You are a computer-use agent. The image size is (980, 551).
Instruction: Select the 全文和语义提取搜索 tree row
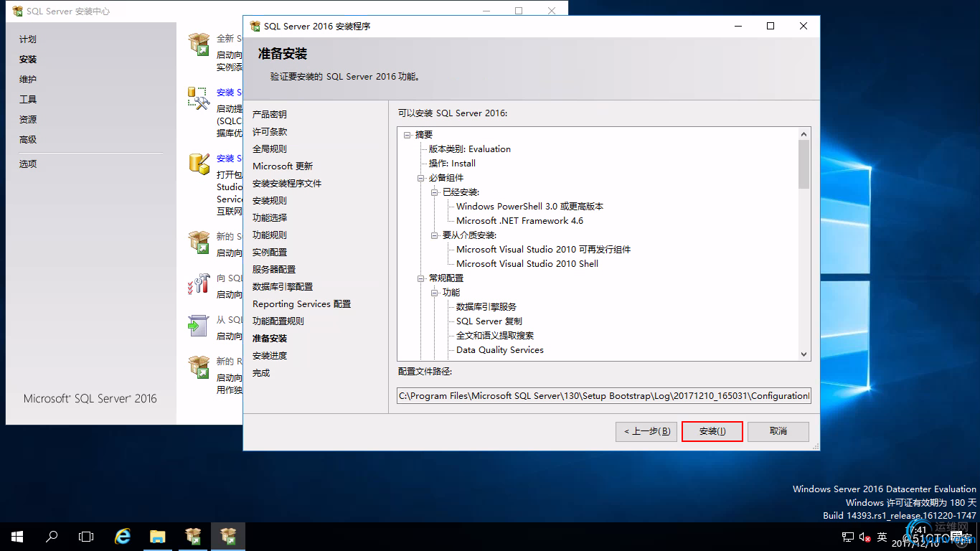click(495, 336)
